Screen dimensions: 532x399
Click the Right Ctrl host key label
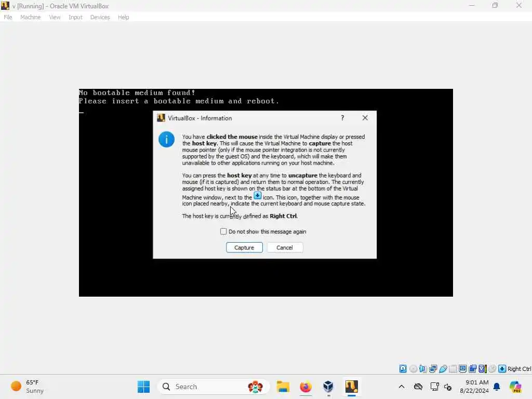[x=519, y=369]
